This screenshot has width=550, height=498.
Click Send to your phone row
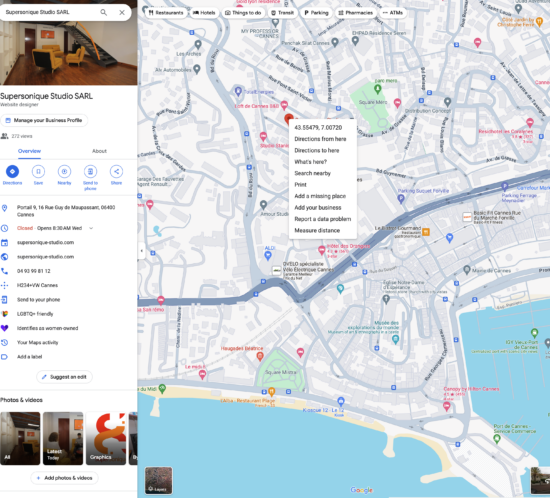tap(39, 300)
